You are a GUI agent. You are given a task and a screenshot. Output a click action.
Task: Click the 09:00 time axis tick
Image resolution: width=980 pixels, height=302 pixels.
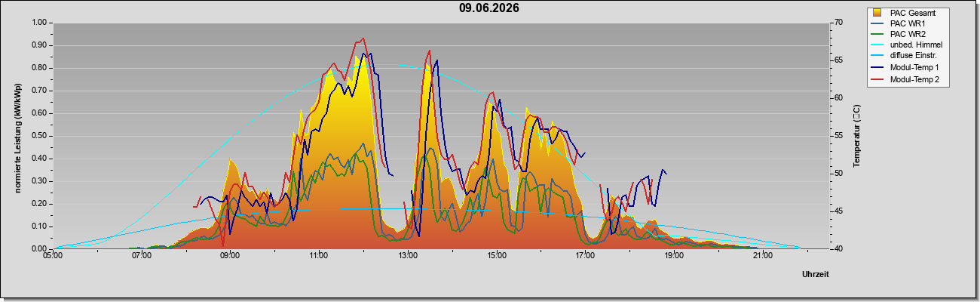coord(230,256)
